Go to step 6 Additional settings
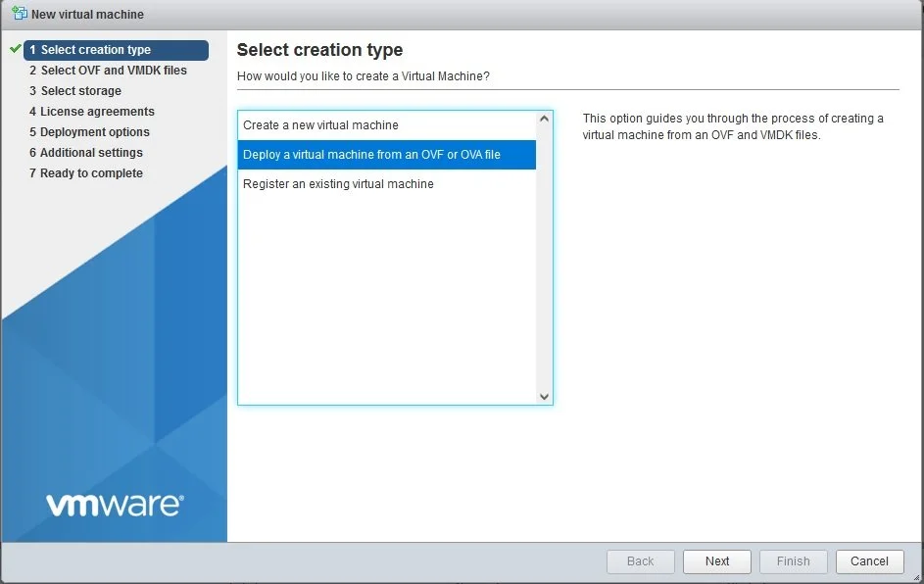 (x=86, y=153)
